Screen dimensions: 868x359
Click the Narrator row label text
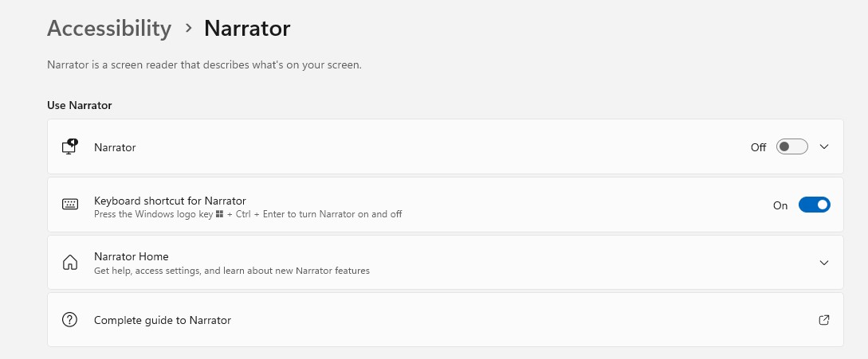(115, 147)
